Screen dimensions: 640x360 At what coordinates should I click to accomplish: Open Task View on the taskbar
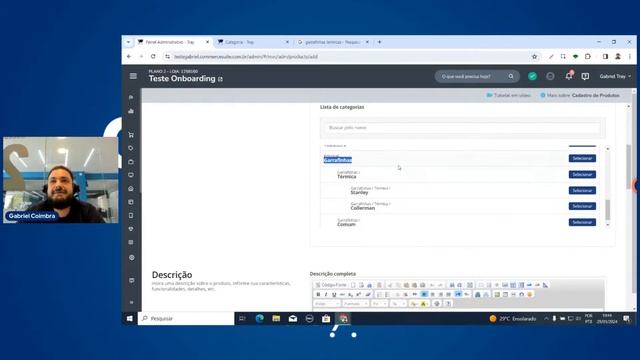[x=242, y=318]
